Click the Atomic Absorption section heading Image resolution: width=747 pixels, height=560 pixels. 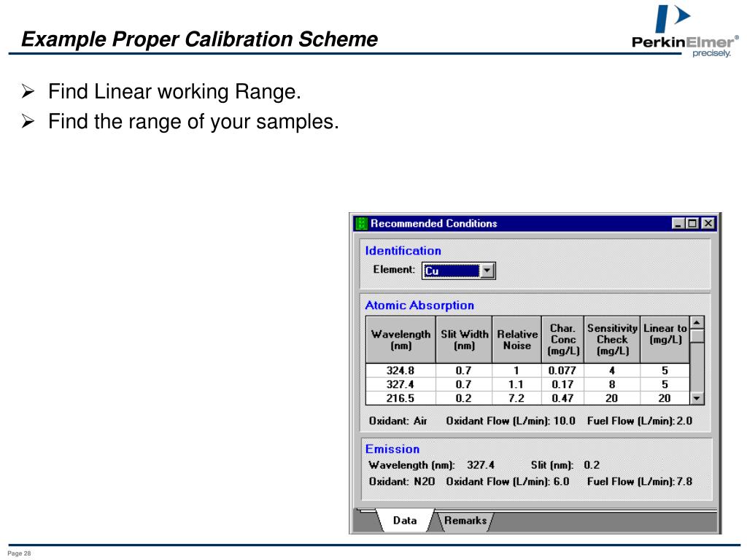(x=419, y=306)
